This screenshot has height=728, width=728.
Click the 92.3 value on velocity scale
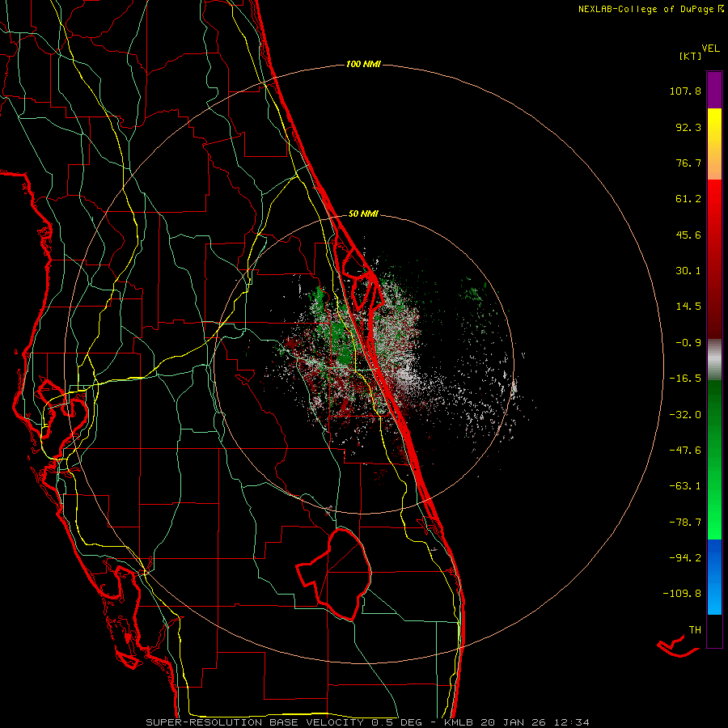point(688,127)
